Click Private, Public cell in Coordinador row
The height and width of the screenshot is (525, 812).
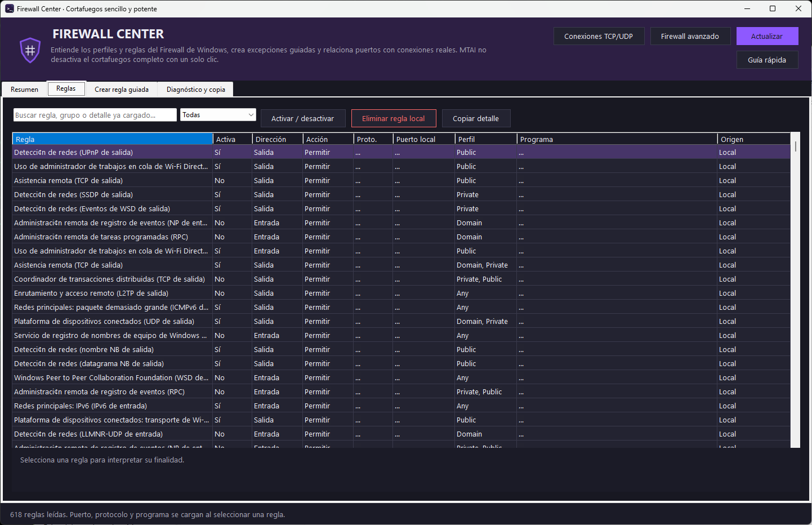[x=485, y=279]
